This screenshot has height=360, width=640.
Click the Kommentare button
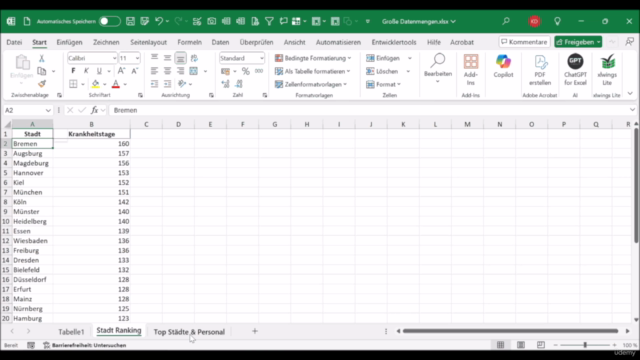click(x=524, y=42)
